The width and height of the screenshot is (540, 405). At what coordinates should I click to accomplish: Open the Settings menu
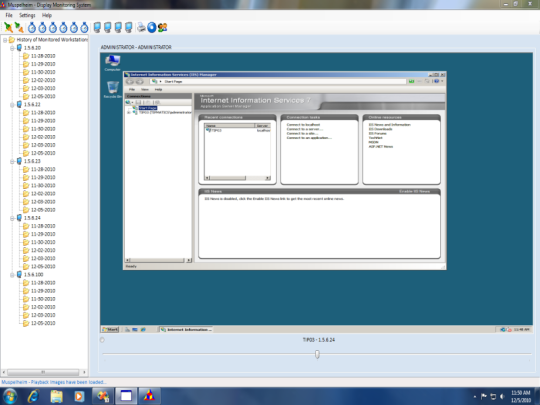click(x=27, y=15)
